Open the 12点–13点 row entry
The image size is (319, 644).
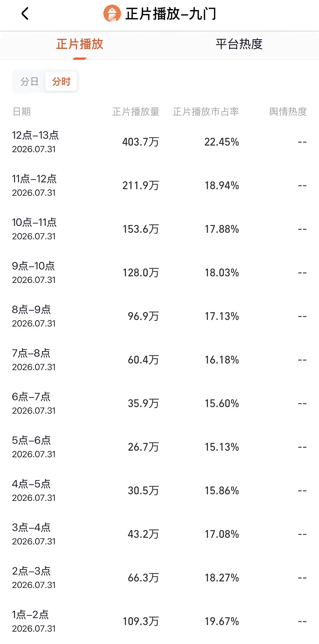pyautogui.click(x=159, y=142)
